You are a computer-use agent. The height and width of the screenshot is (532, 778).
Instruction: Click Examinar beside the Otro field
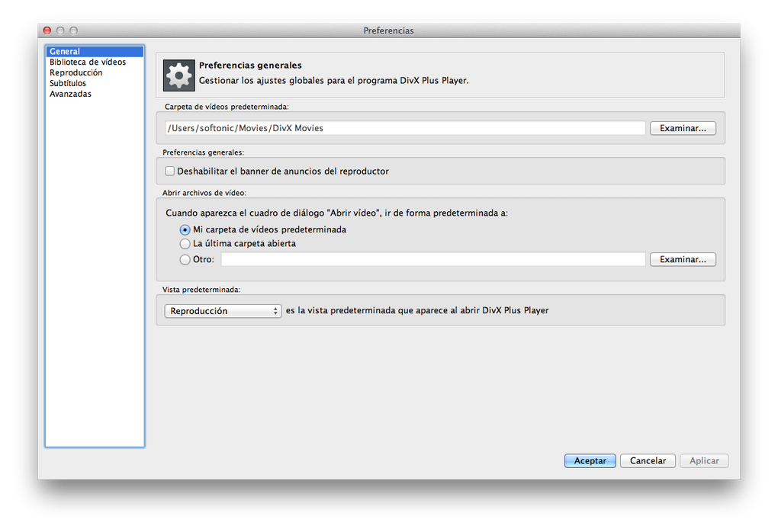pos(683,259)
